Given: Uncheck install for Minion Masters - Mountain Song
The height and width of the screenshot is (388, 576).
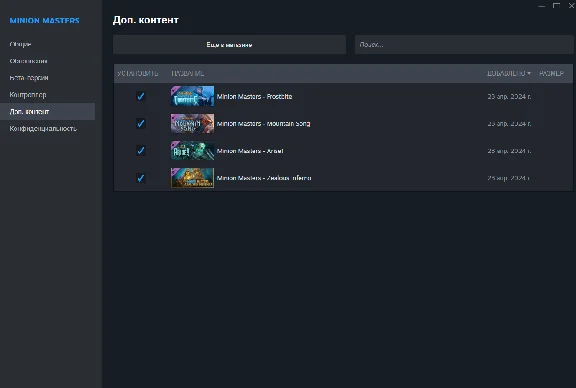Looking at the screenshot, I should click(141, 123).
